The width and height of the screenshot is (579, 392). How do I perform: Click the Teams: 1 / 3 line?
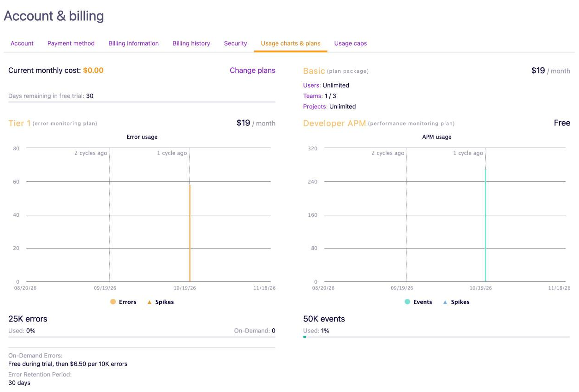[320, 96]
